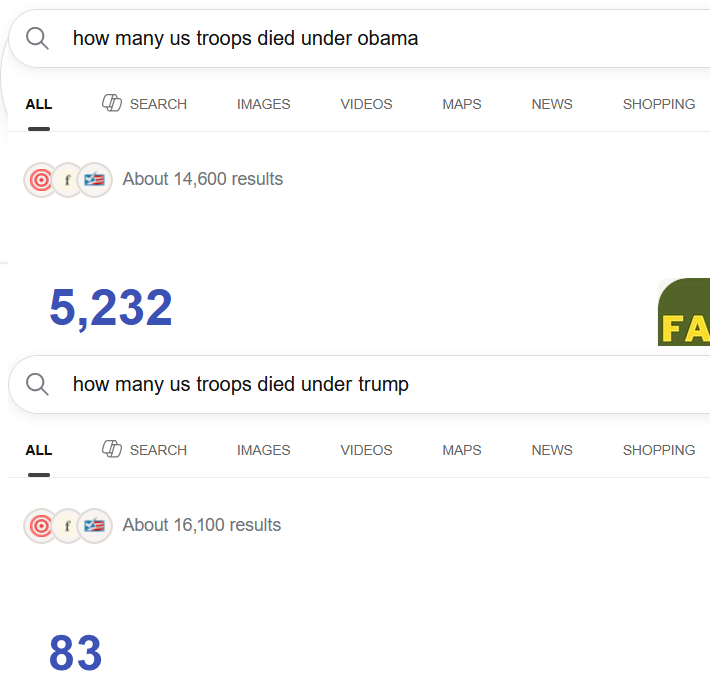Click the 83 answer figure
Screen dimensions: 710x694
[76, 653]
